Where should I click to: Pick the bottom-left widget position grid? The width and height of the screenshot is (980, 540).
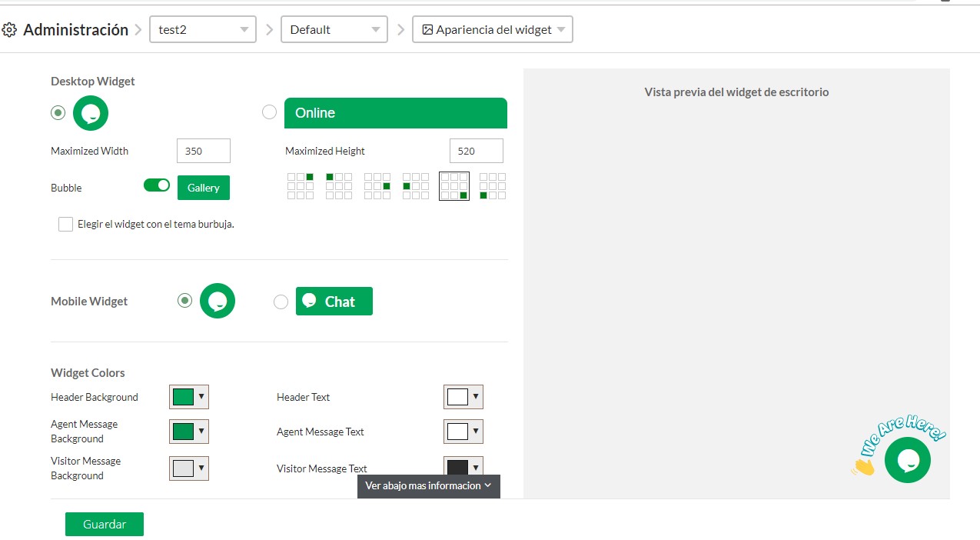point(492,186)
